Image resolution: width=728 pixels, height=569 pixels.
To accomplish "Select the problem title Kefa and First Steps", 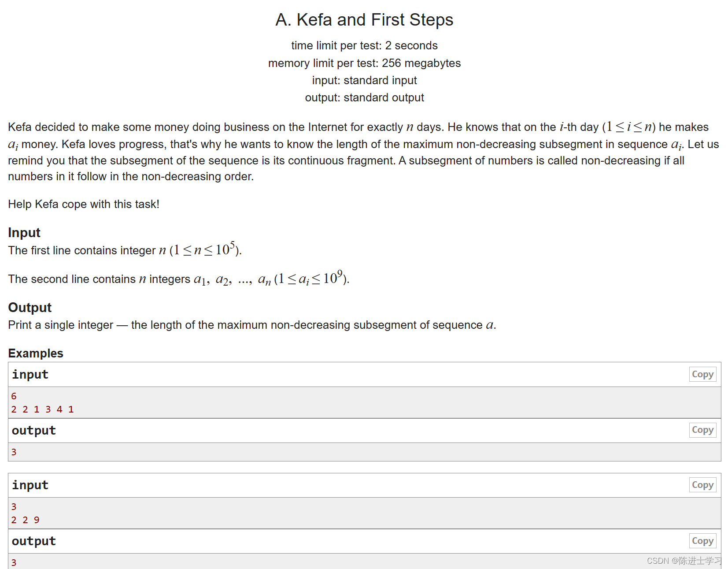I will (x=364, y=19).
